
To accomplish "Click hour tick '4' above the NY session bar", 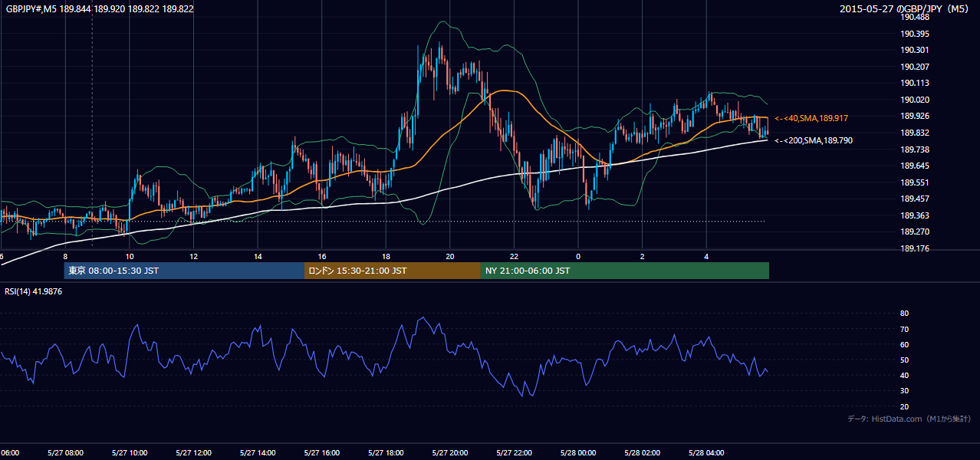I will point(707,256).
